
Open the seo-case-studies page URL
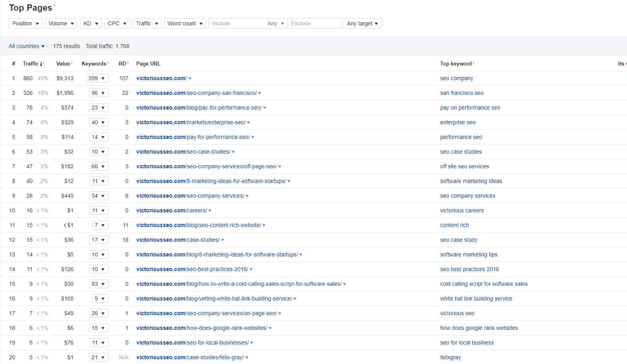click(x=183, y=152)
